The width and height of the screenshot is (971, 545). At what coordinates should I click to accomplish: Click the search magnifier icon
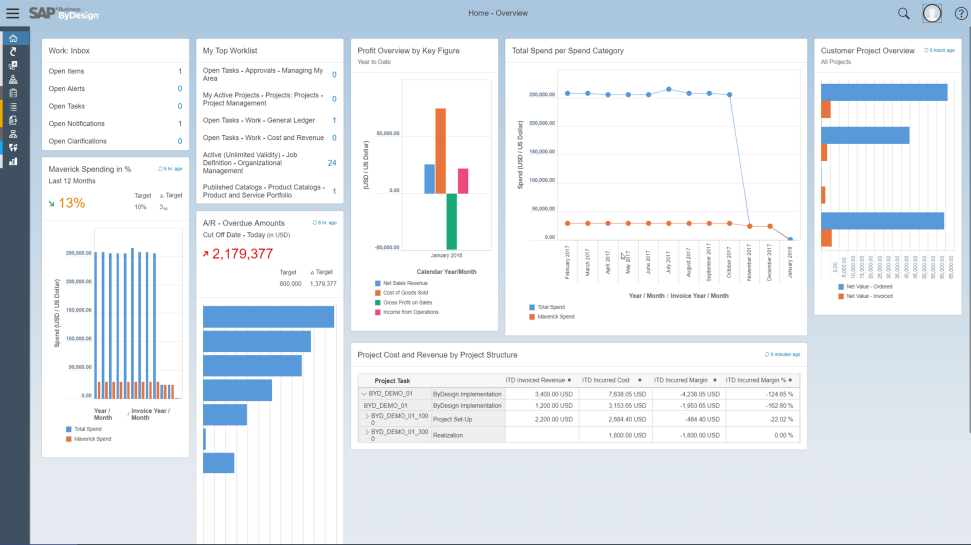pos(903,13)
